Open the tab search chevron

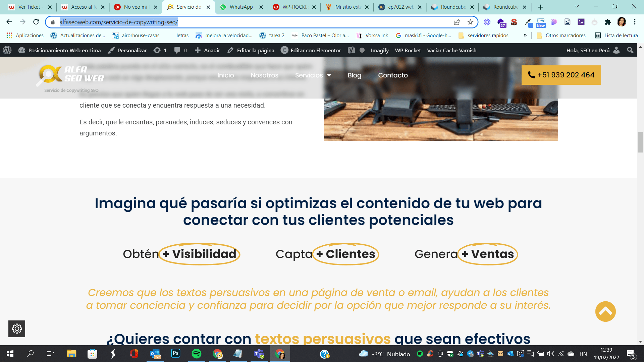coord(577,7)
